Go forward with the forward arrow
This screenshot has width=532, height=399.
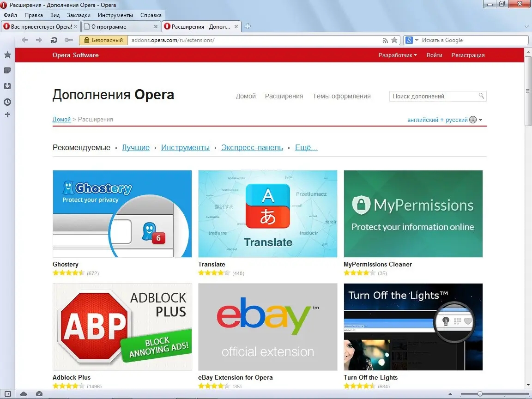[x=39, y=40]
